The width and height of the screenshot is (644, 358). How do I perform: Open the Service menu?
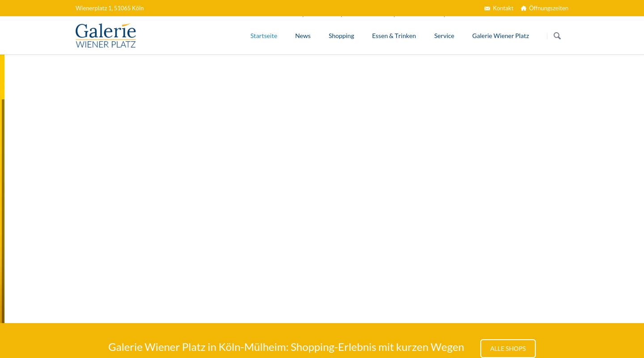(x=444, y=35)
